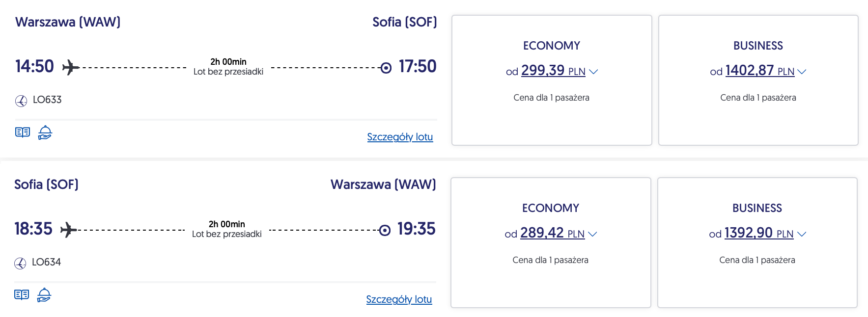Viewport: 868px width, 317px height.
Task: Click the newspaper icon on flight LO633
Action: pos(23,132)
